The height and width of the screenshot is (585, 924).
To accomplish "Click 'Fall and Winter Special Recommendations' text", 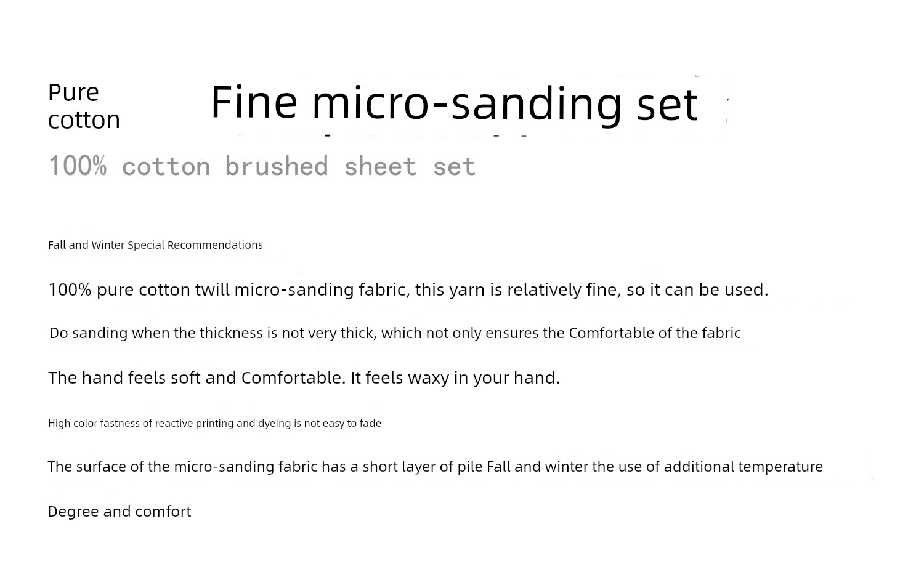I will [155, 245].
